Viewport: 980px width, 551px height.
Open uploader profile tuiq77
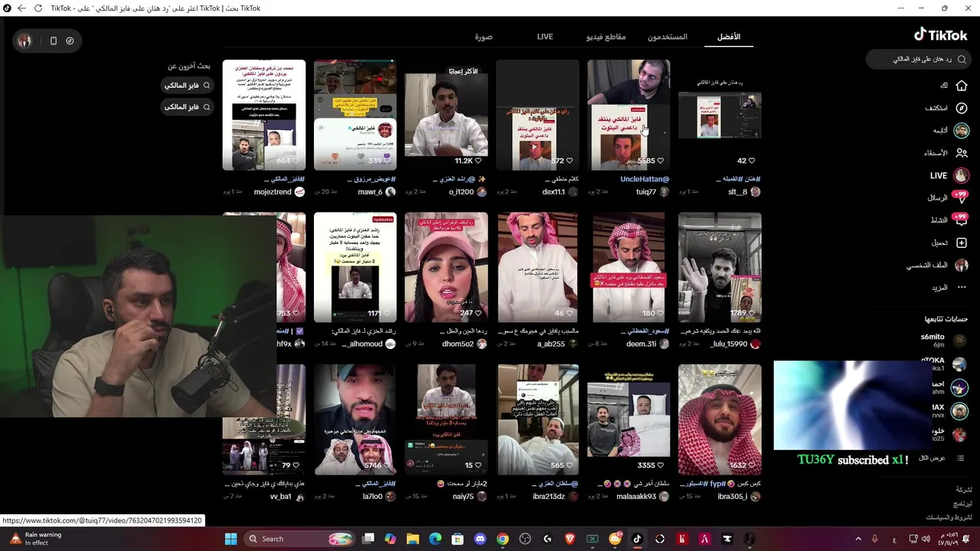[x=646, y=192]
